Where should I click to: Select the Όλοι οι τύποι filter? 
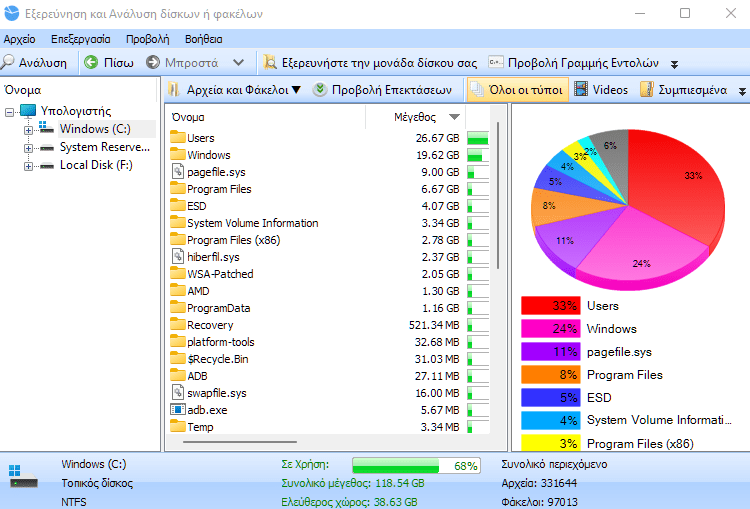click(x=518, y=89)
